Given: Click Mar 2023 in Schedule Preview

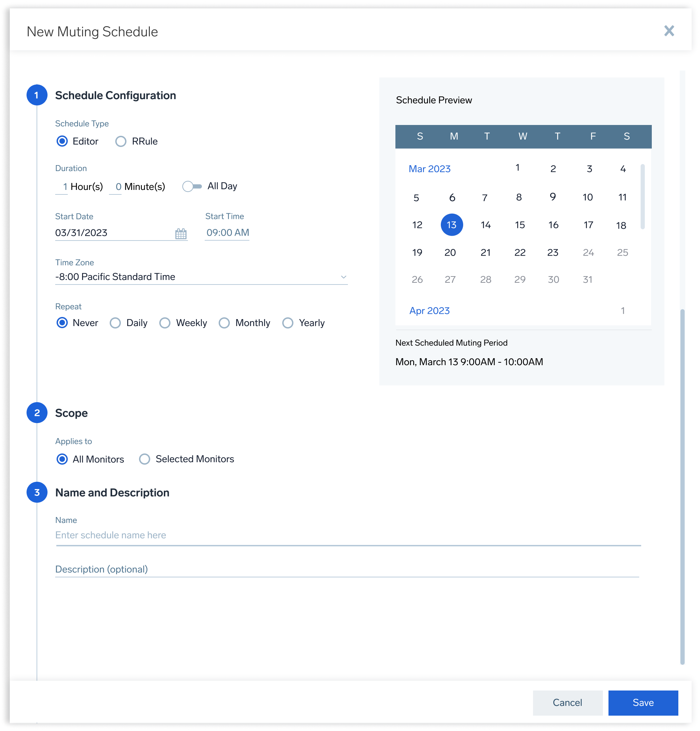Looking at the screenshot, I should 430,169.
